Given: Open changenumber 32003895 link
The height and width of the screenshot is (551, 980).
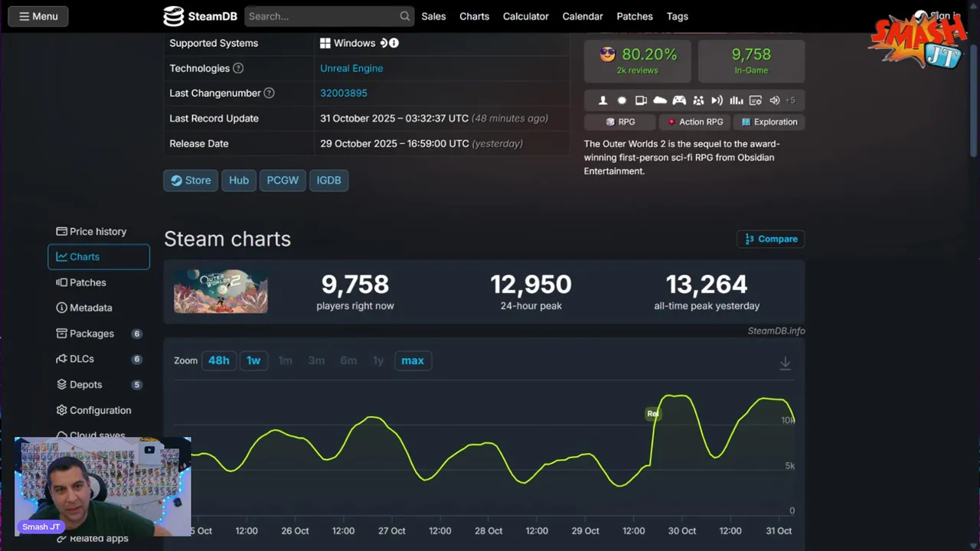Looking at the screenshot, I should pos(344,93).
